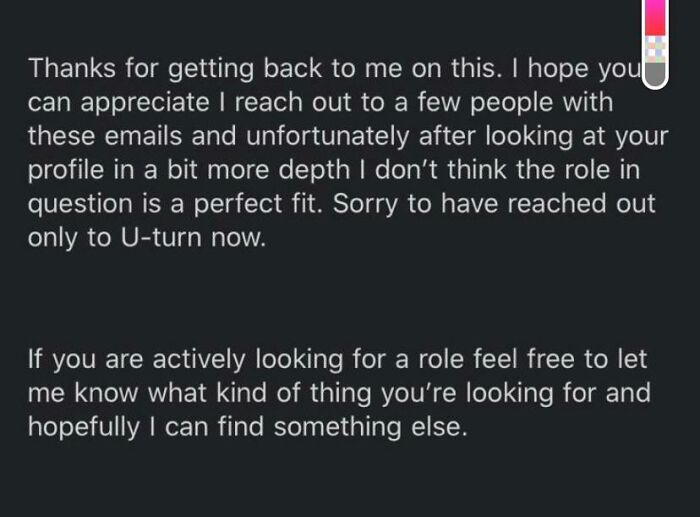The height and width of the screenshot is (517, 700).
Task: Click the second paragraph about actively looking
Action: pos(340,393)
